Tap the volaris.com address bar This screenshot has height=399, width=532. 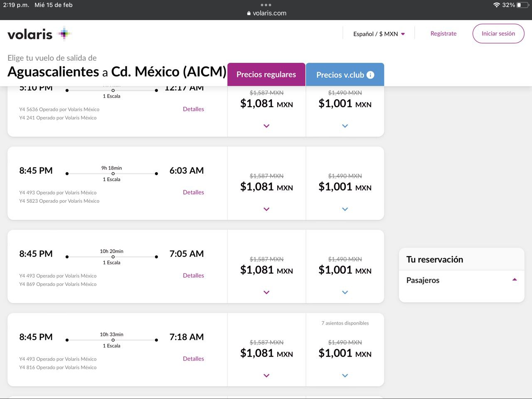click(x=269, y=13)
